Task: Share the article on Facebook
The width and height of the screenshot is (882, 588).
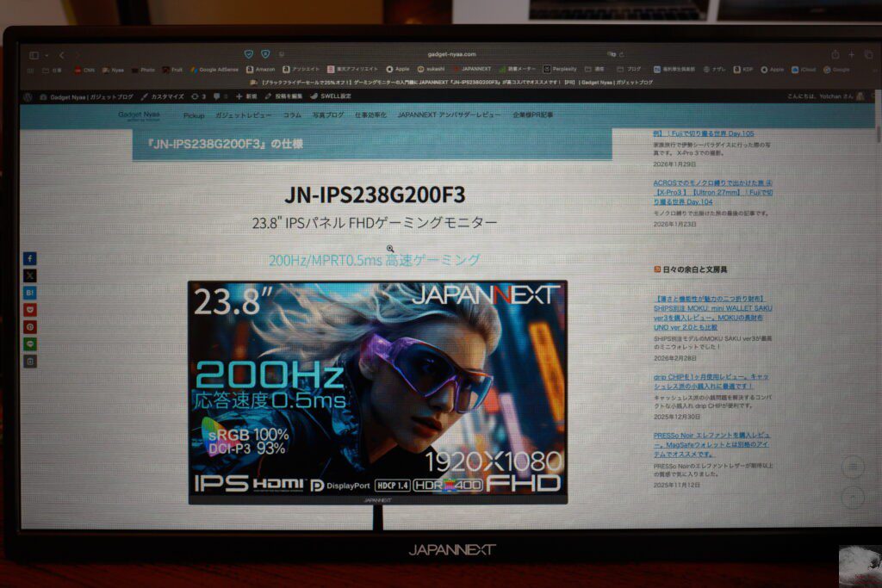Action: click(x=30, y=258)
